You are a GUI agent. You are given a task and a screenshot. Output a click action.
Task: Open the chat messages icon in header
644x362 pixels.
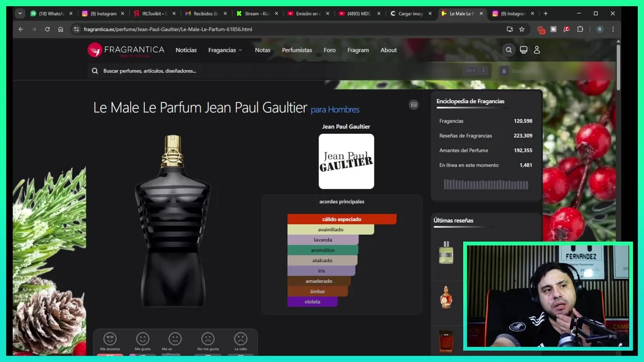pyautogui.click(x=523, y=50)
